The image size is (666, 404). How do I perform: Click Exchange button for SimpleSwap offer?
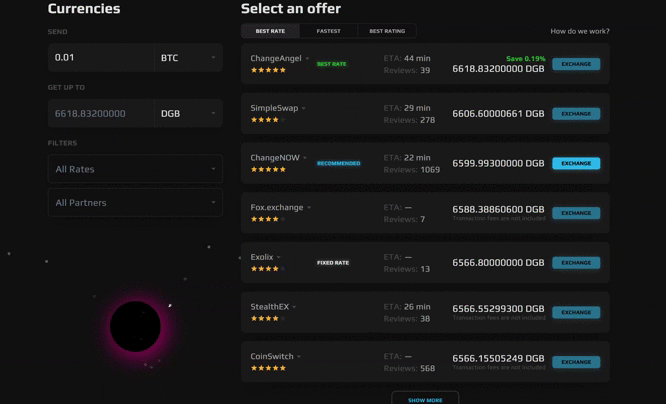pos(576,113)
